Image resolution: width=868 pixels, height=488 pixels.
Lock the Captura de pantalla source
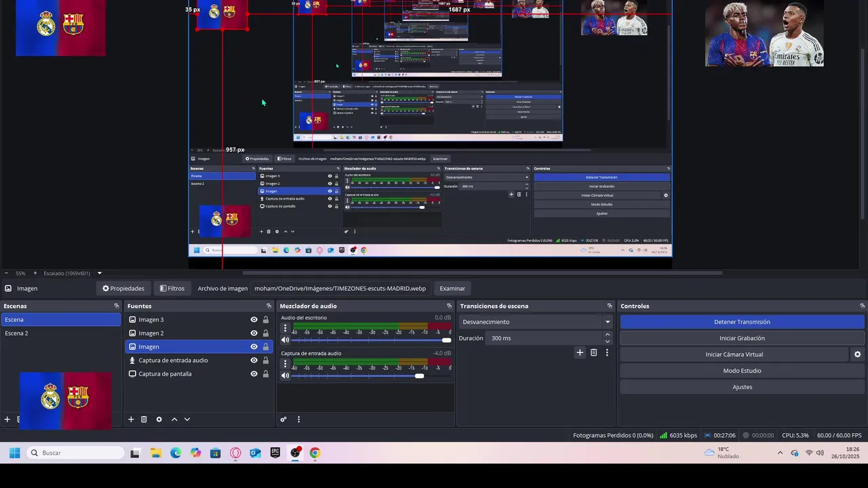click(266, 374)
